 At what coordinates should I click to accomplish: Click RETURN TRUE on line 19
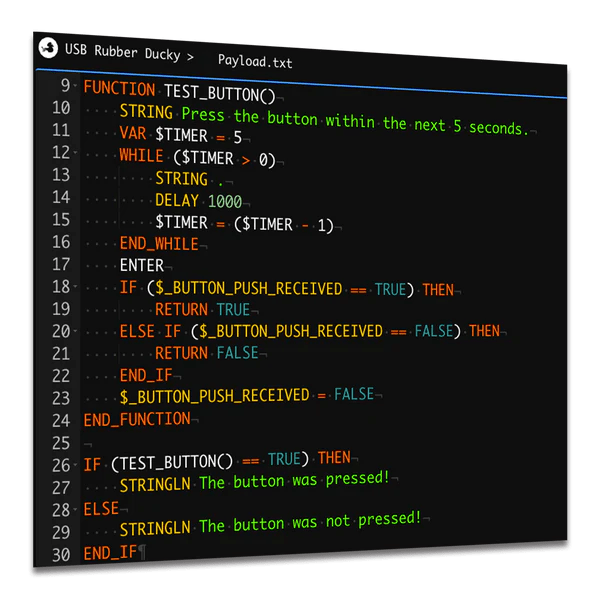(202, 309)
